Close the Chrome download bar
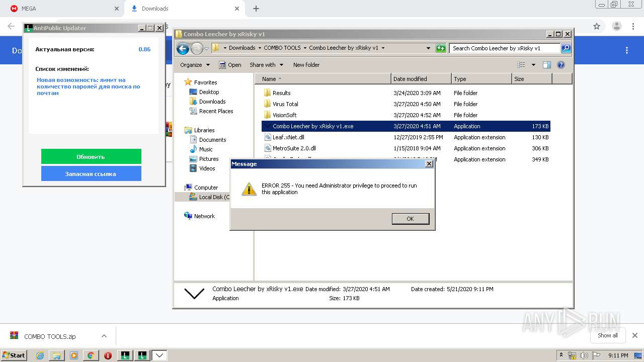 click(x=635, y=335)
